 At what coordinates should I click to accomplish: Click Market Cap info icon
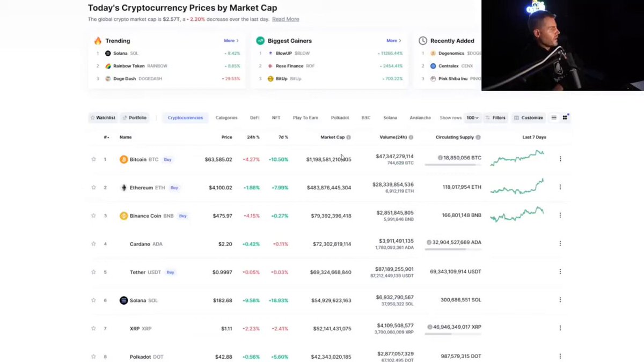click(x=348, y=137)
